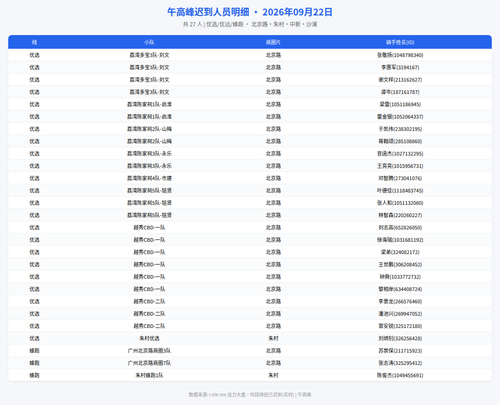Screen dimensions: 500x405
Task: Select rider cell with ID 652826050
Action: (400, 228)
